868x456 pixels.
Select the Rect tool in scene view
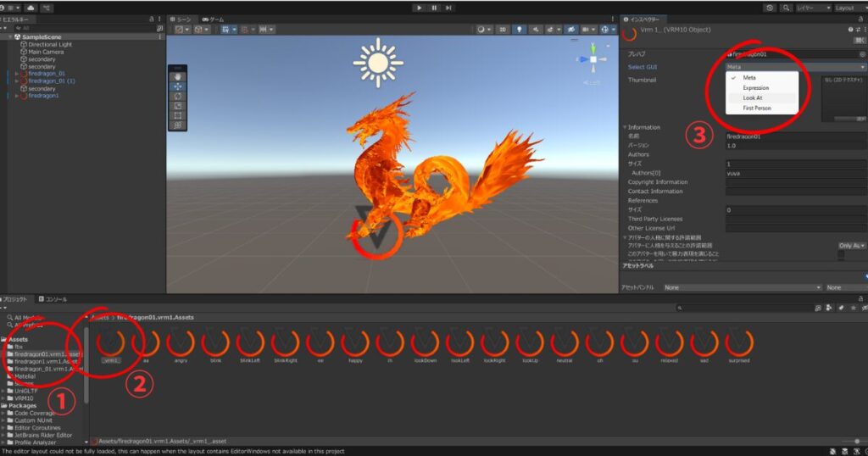coord(178,115)
